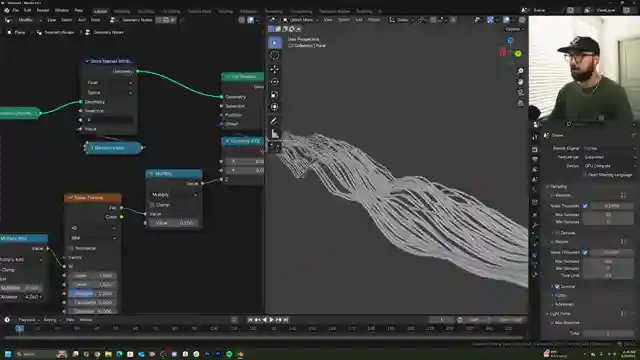The width and height of the screenshot is (640, 360).
Task: Open the Modifier properties wrench tab
Action: coord(535,225)
